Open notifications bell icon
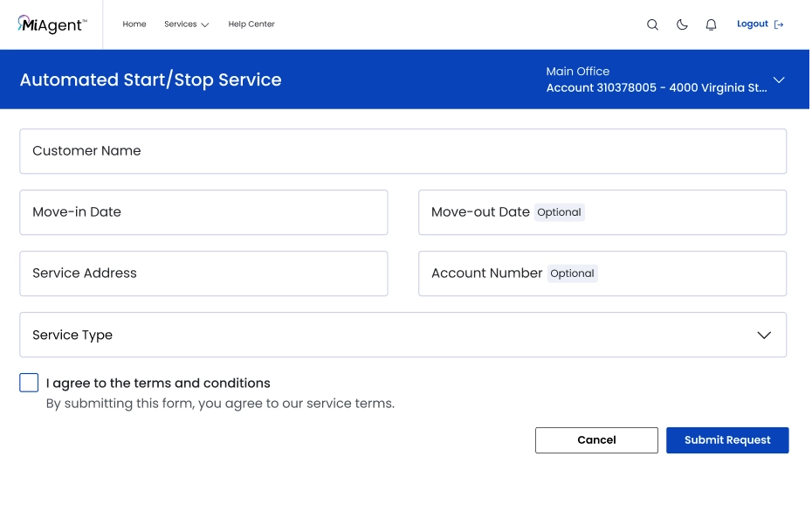This screenshot has height=505, width=812. tap(711, 24)
